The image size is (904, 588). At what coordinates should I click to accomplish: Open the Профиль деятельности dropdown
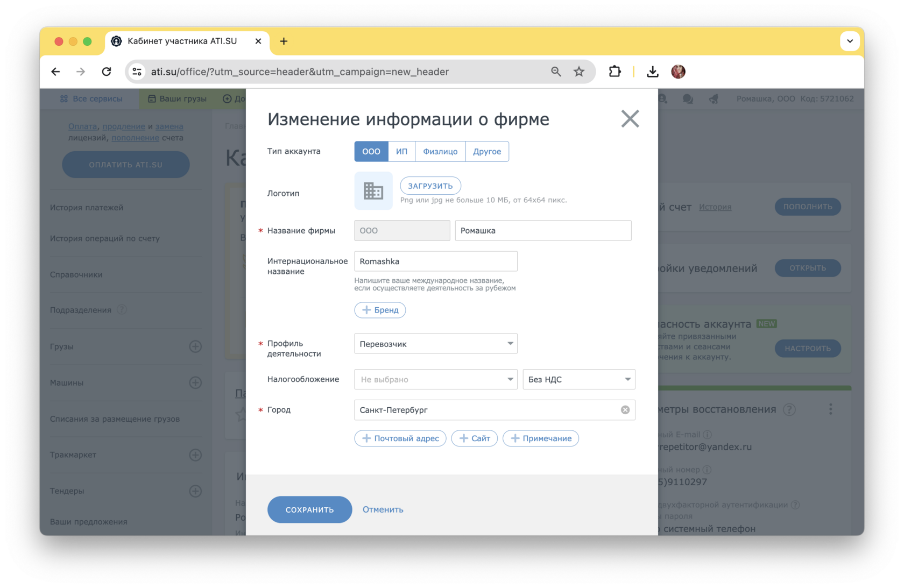(x=435, y=344)
